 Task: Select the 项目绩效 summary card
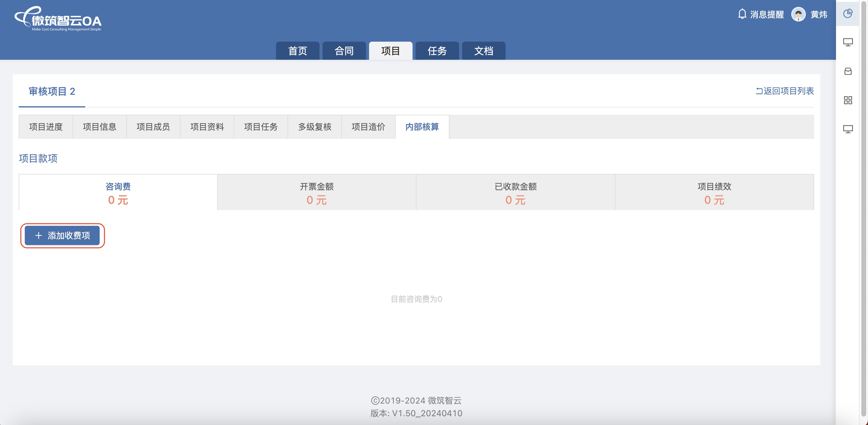pos(714,193)
